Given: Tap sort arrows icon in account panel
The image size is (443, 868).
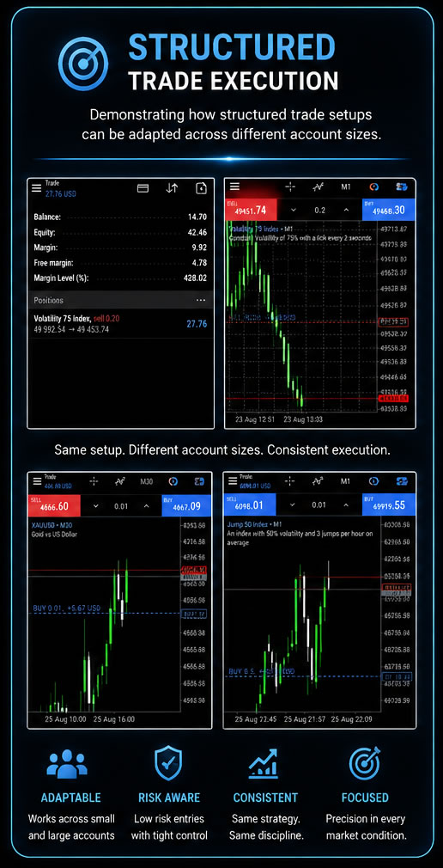Looking at the screenshot, I should [172, 188].
